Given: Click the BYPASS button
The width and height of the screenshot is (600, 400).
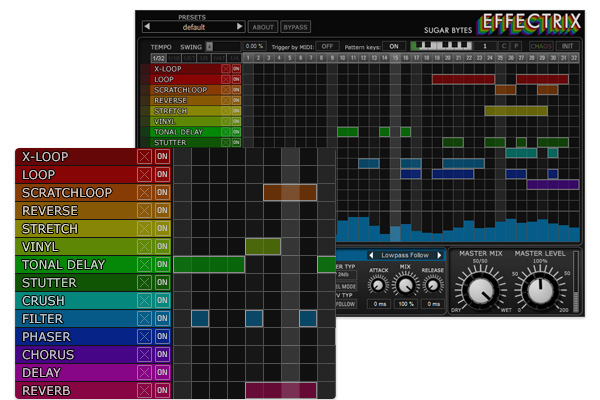Looking at the screenshot, I should 295,27.
